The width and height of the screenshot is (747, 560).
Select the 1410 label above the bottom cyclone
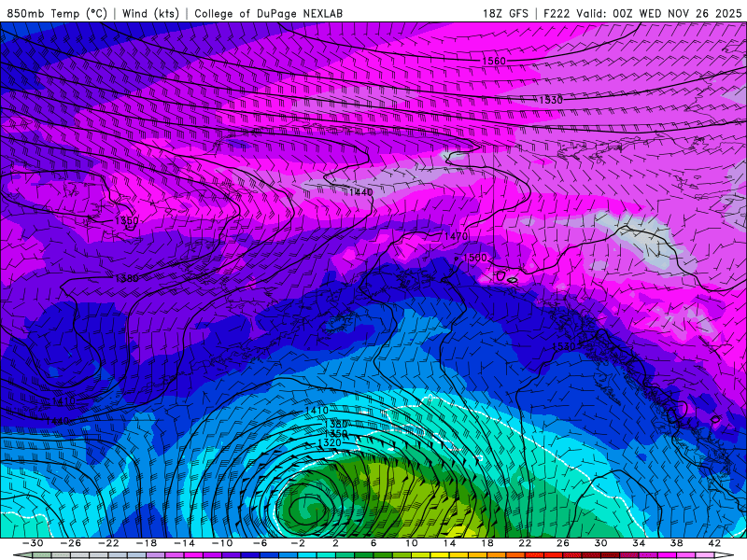(x=317, y=411)
